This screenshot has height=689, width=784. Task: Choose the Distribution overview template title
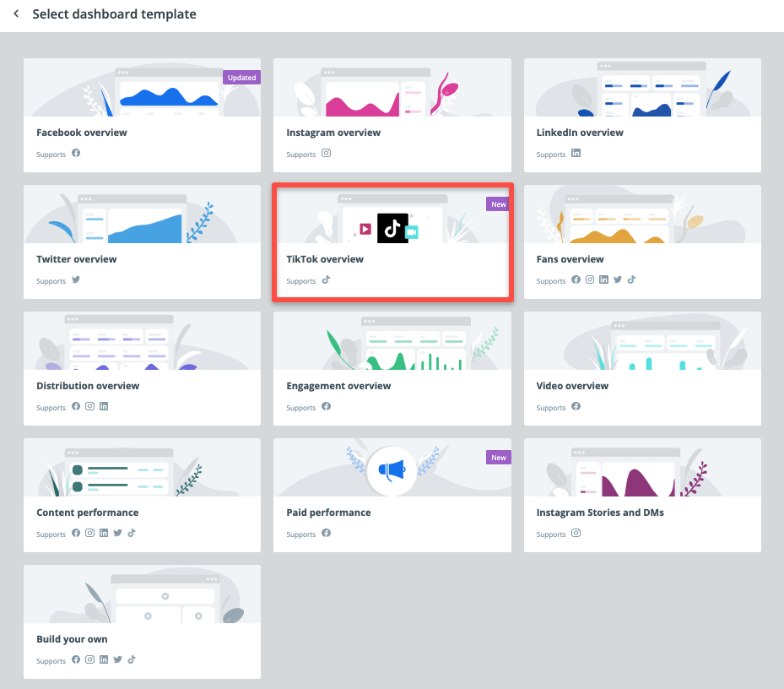[88, 386]
